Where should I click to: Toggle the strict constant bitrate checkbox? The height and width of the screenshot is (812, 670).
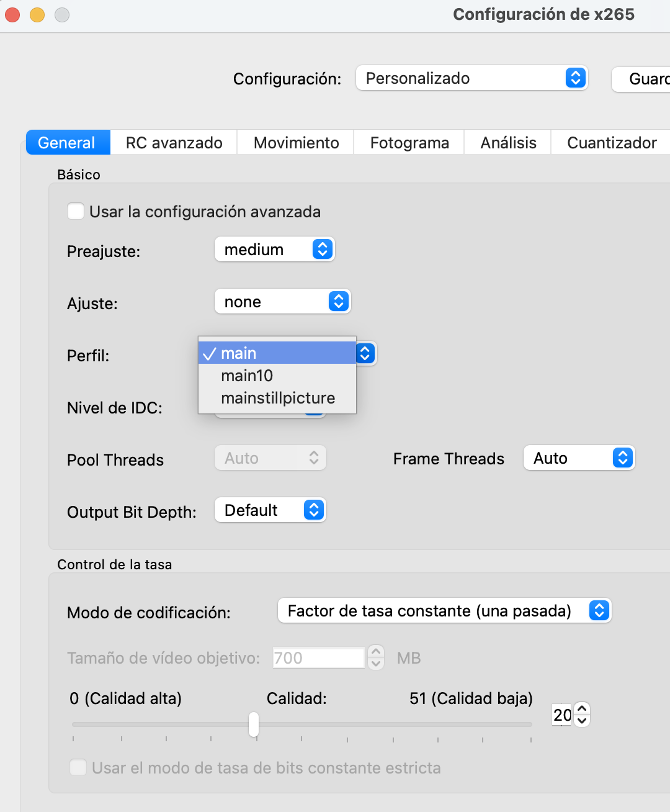pos(78,767)
